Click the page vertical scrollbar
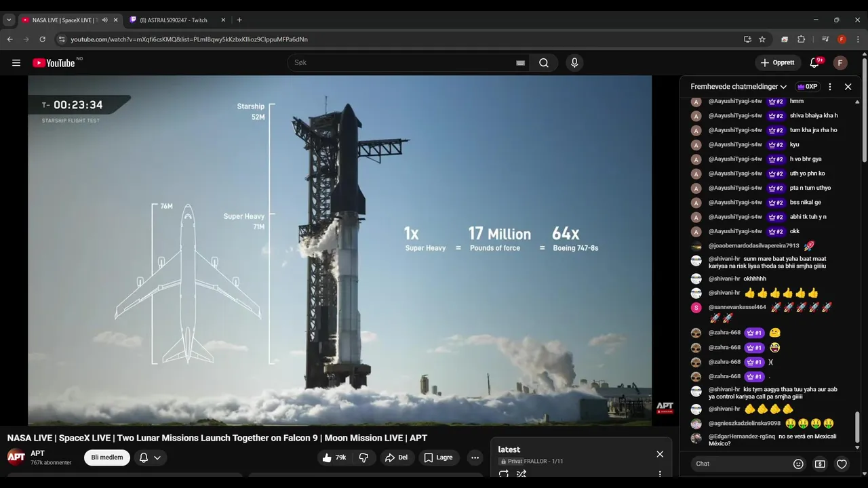The image size is (868, 488). [x=865, y=108]
